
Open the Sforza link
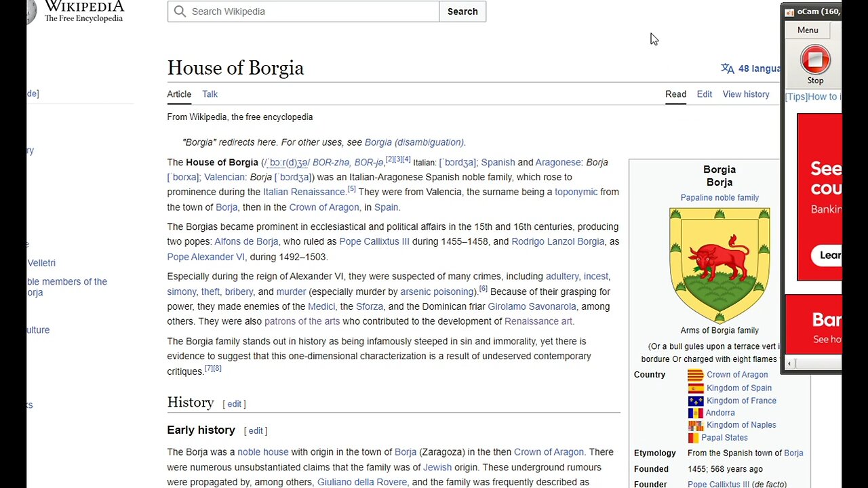pyautogui.click(x=370, y=306)
